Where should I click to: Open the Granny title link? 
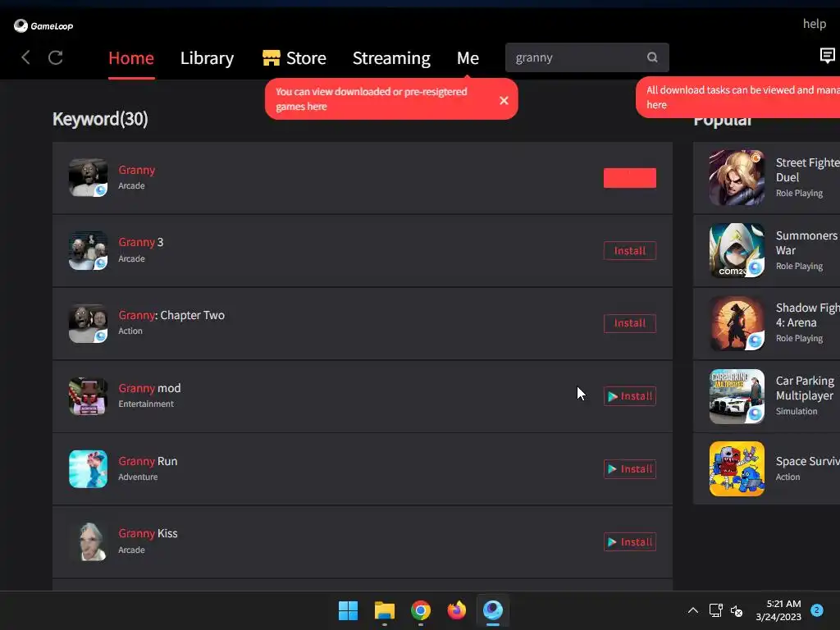137,170
